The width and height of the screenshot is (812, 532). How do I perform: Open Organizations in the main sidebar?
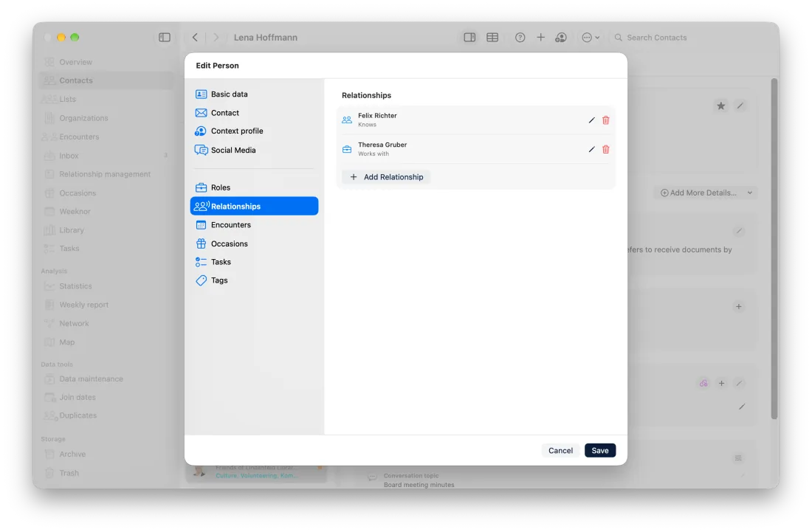click(x=107, y=118)
